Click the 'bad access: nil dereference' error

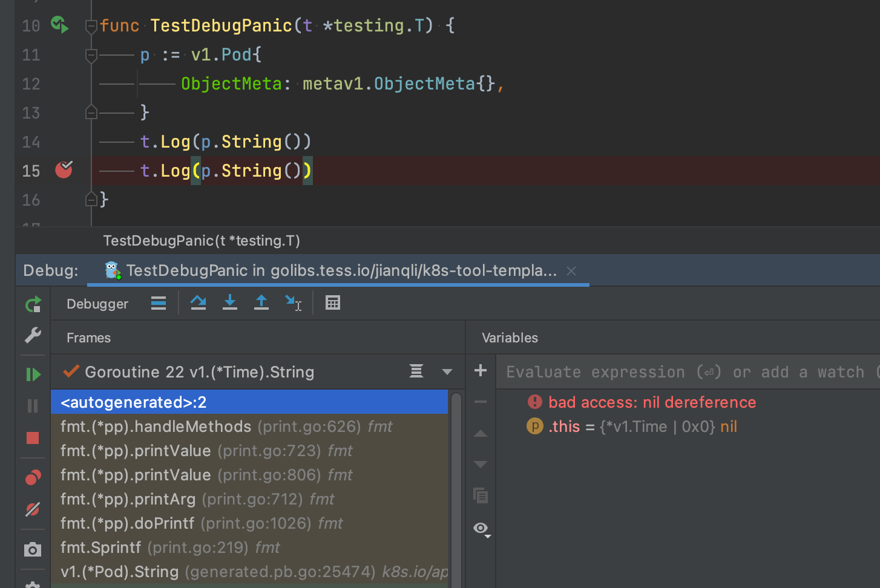click(x=652, y=402)
